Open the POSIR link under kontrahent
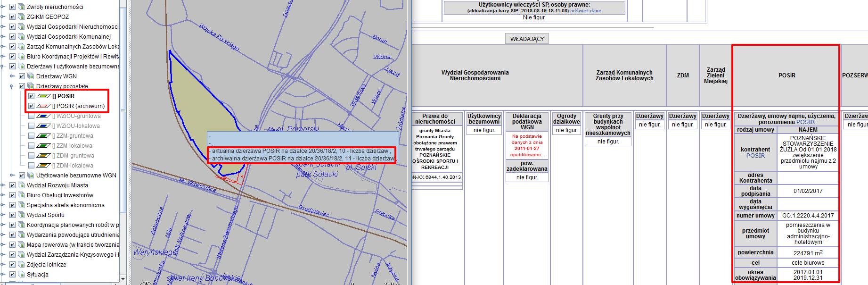Image resolution: width=868 pixels, height=285 pixels. (x=755, y=156)
